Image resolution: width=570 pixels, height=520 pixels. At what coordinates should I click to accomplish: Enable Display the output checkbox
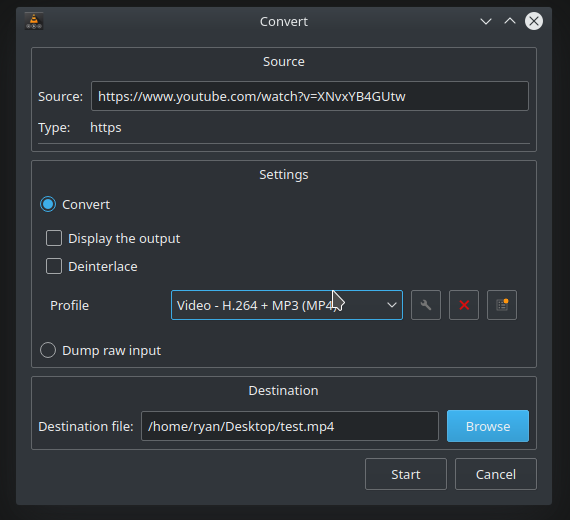coord(54,239)
